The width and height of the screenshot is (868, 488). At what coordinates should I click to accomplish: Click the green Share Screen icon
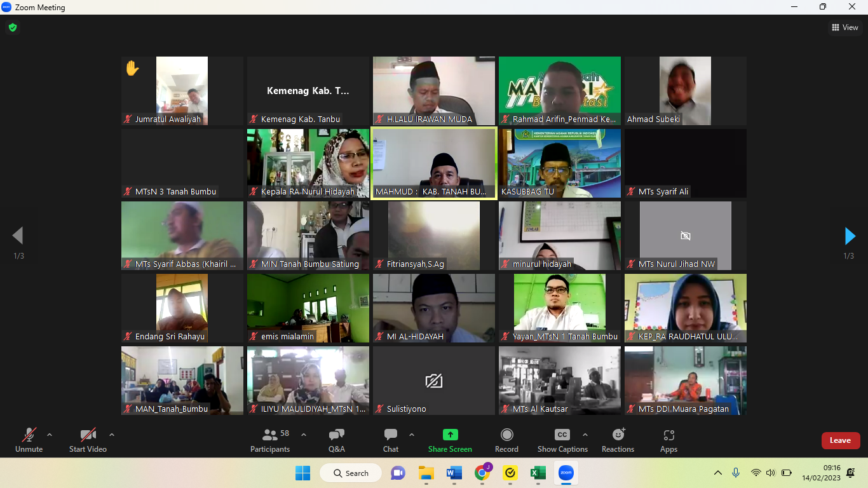[450, 435]
